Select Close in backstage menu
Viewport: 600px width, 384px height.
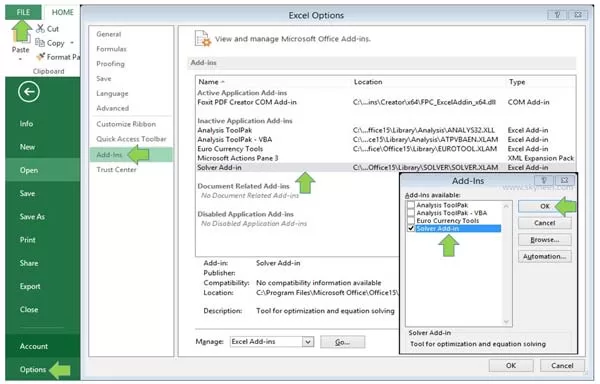(x=42, y=309)
